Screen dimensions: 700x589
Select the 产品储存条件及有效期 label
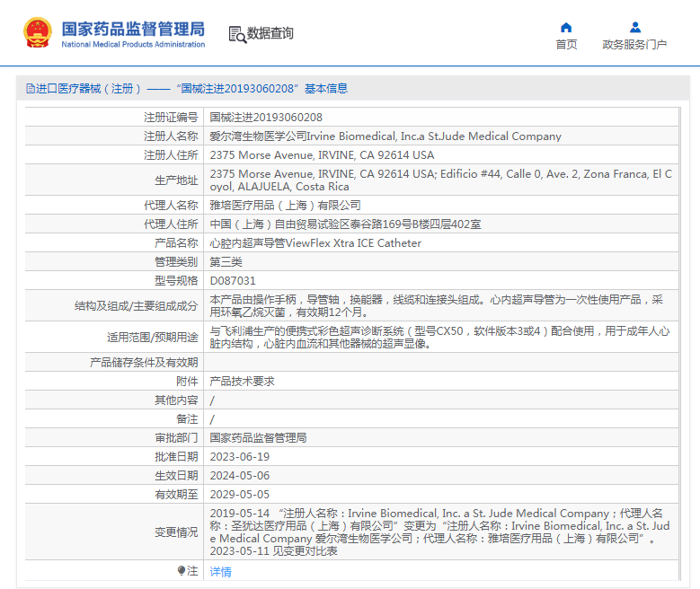tap(144, 363)
